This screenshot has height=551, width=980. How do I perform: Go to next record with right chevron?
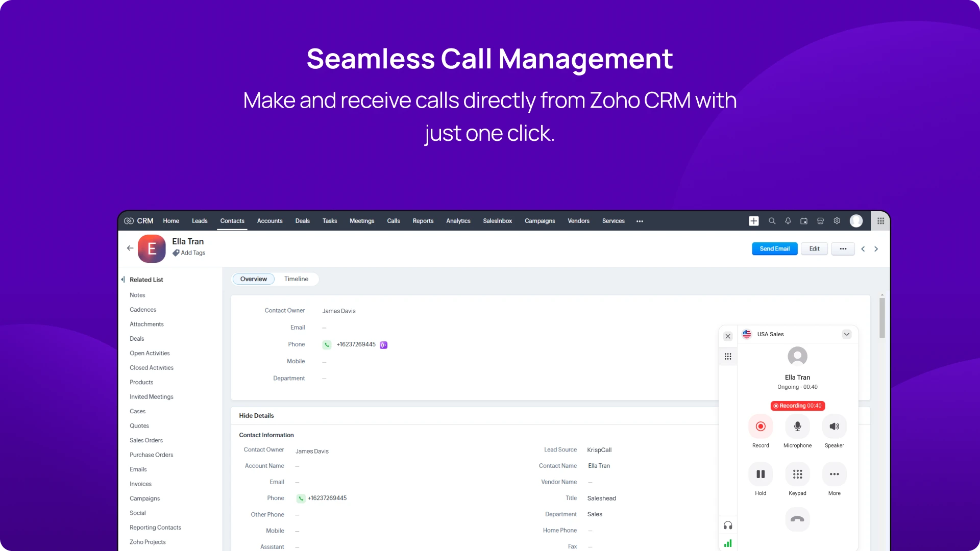pyautogui.click(x=876, y=249)
